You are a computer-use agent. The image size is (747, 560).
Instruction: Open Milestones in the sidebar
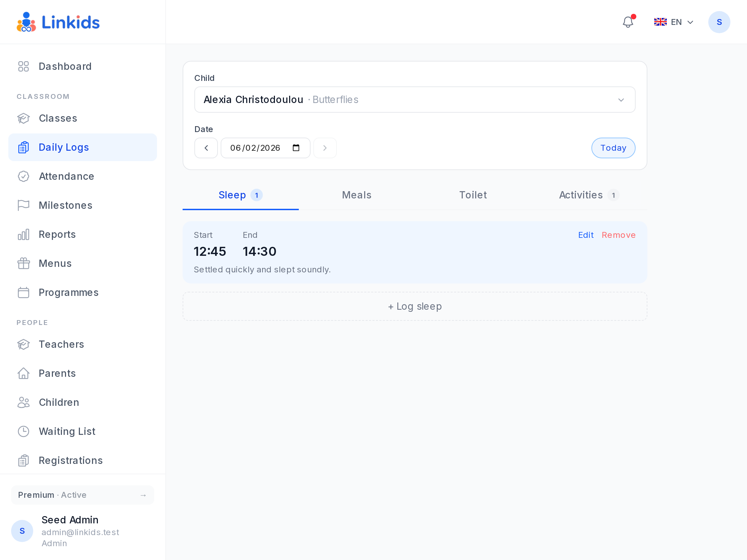[x=83, y=205]
